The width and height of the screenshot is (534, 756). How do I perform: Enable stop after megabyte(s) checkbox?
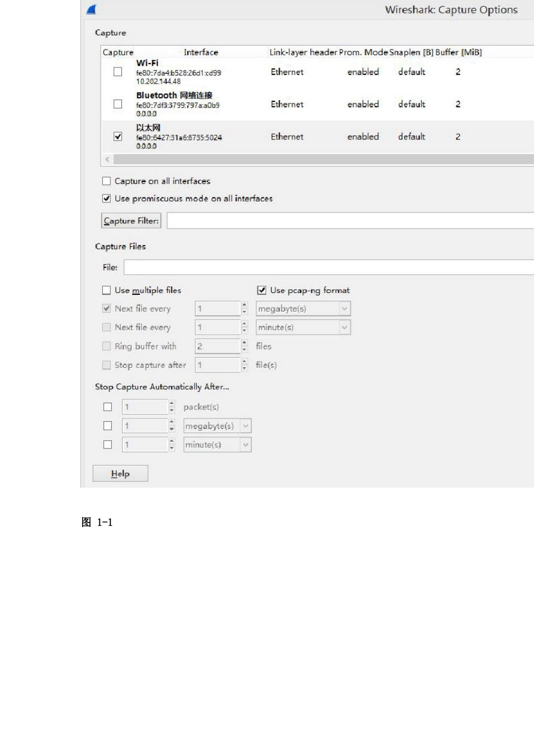pos(108,426)
